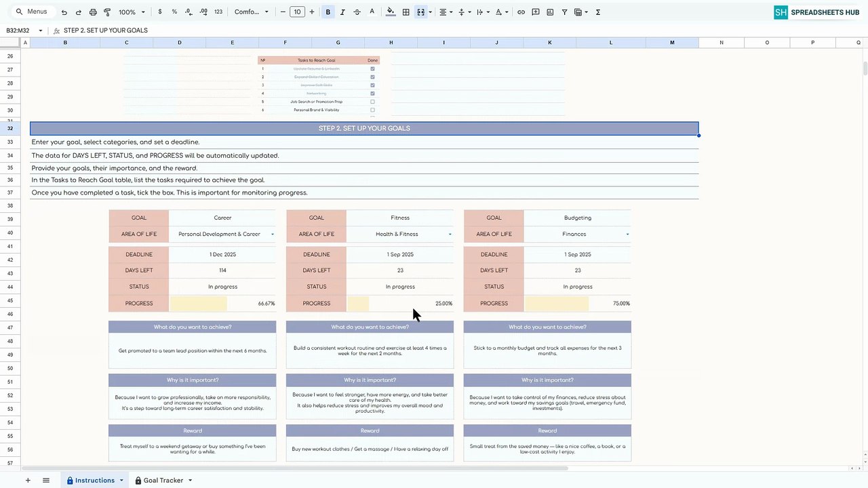Image resolution: width=868 pixels, height=488 pixels.
Task: Open the Goal Tracker tab options arrow
Action: 190,481
